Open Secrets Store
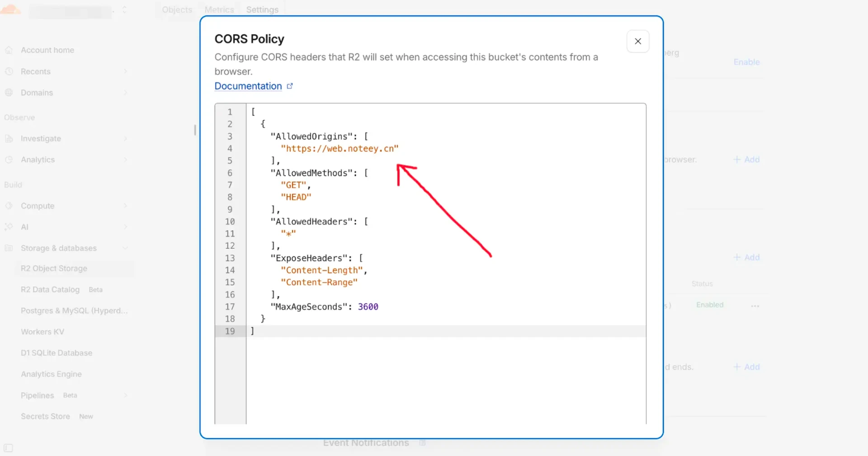 [x=45, y=416]
